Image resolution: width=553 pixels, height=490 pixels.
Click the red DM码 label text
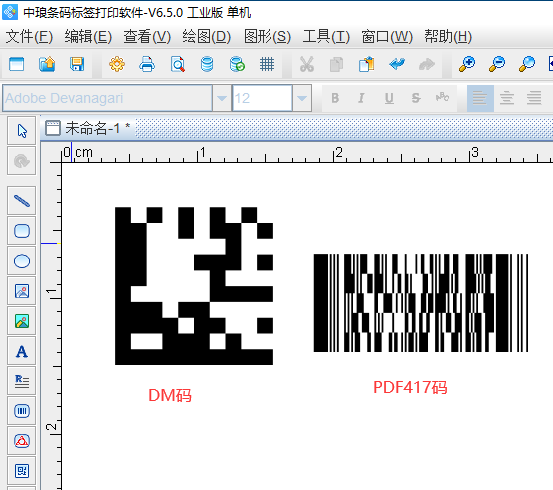[170, 395]
